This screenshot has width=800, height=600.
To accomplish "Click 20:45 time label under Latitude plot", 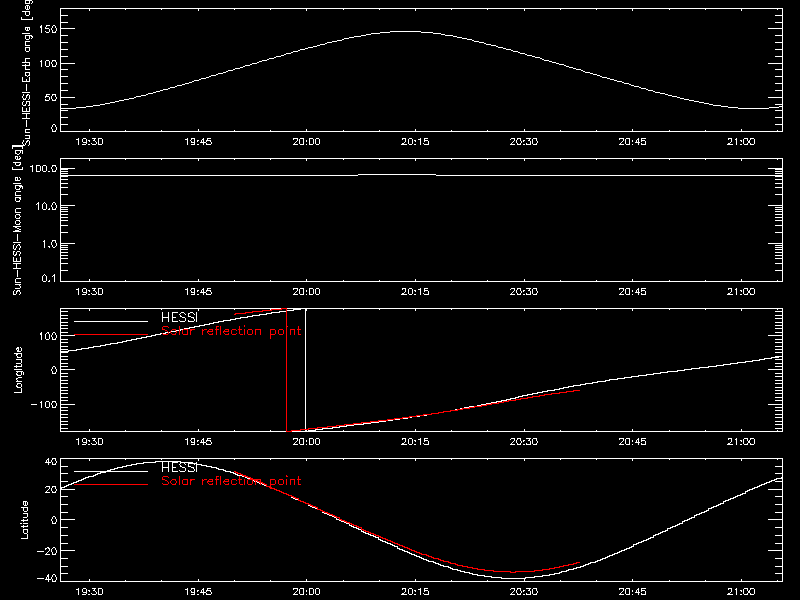I will (632, 592).
